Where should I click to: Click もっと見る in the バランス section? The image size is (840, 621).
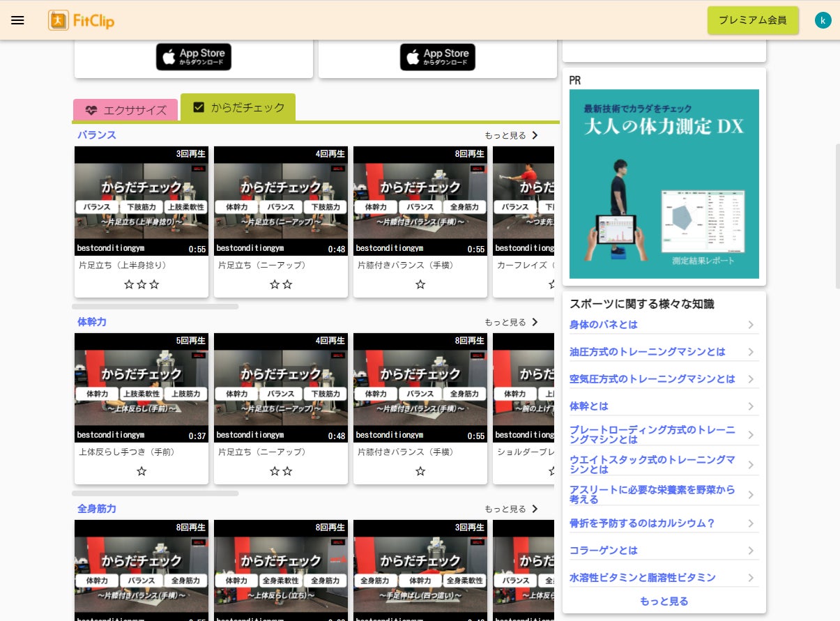(x=512, y=135)
